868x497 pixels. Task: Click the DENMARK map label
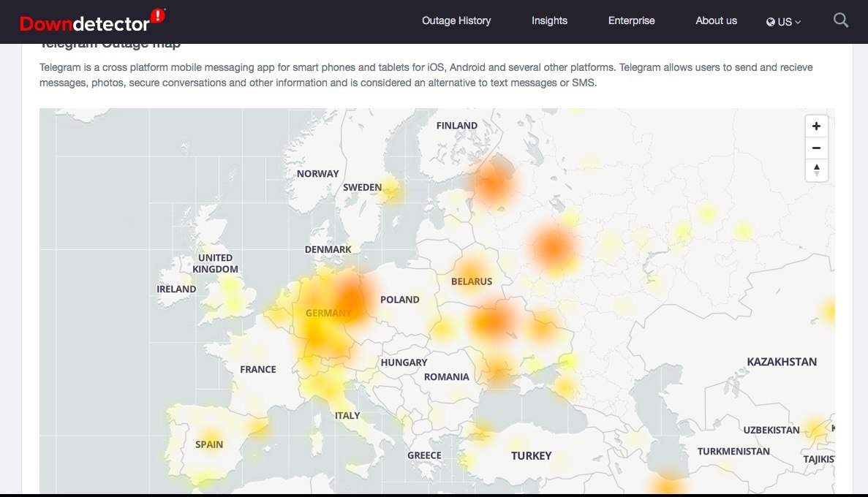point(328,250)
